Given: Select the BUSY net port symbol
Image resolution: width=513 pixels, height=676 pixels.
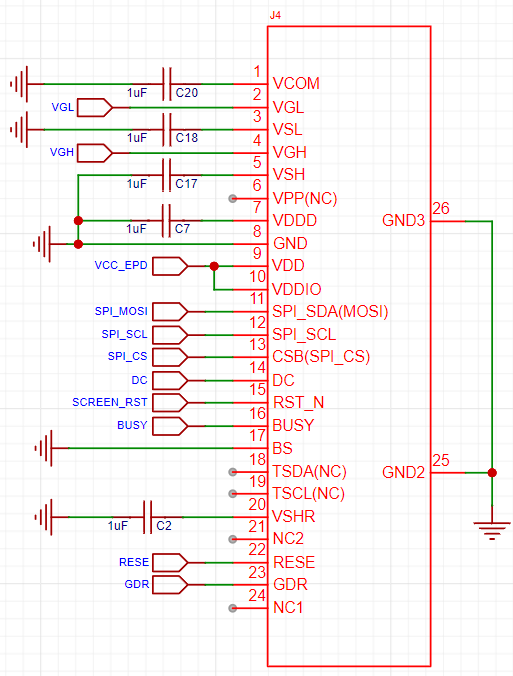Looking at the screenshot, I should tap(170, 426).
